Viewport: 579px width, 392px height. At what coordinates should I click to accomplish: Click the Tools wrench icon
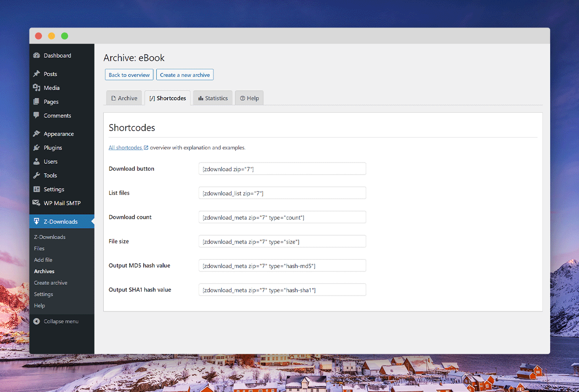point(37,176)
